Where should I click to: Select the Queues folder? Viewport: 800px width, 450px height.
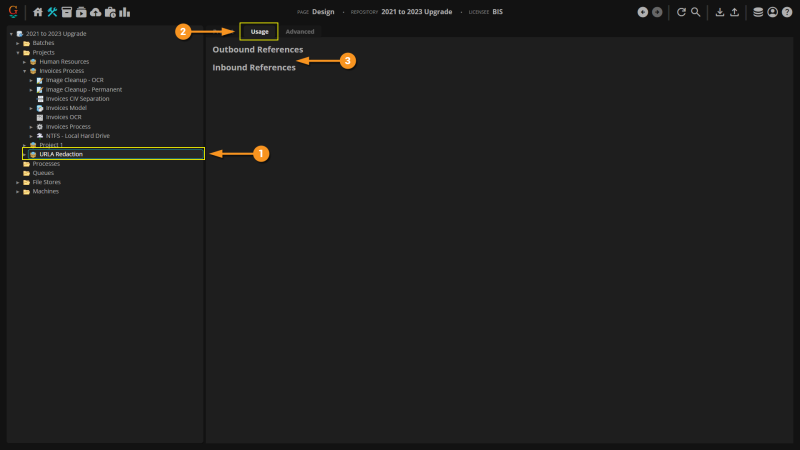43,173
